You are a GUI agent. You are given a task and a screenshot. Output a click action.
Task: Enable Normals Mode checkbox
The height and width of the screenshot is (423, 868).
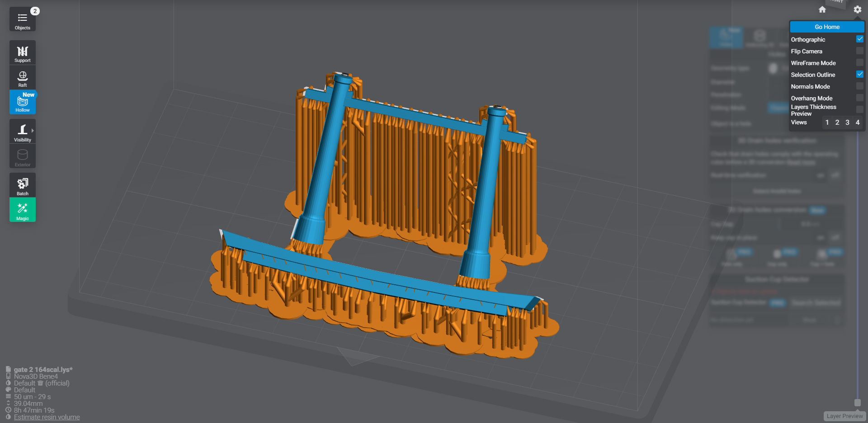(860, 86)
